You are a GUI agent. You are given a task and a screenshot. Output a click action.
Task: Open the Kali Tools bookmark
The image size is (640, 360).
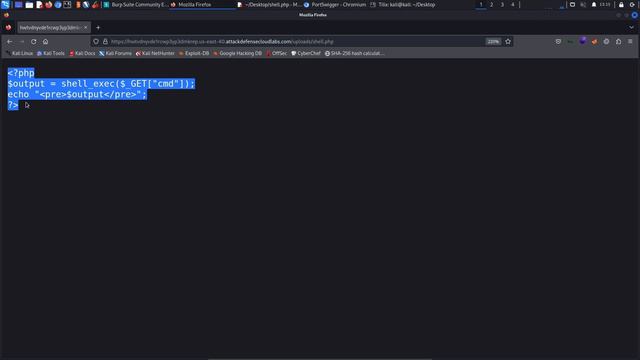(x=51, y=53)
